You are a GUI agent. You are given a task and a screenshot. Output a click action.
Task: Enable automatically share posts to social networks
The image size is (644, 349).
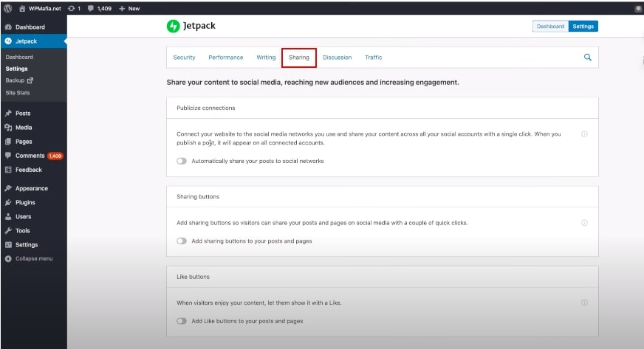click(182, 161)
